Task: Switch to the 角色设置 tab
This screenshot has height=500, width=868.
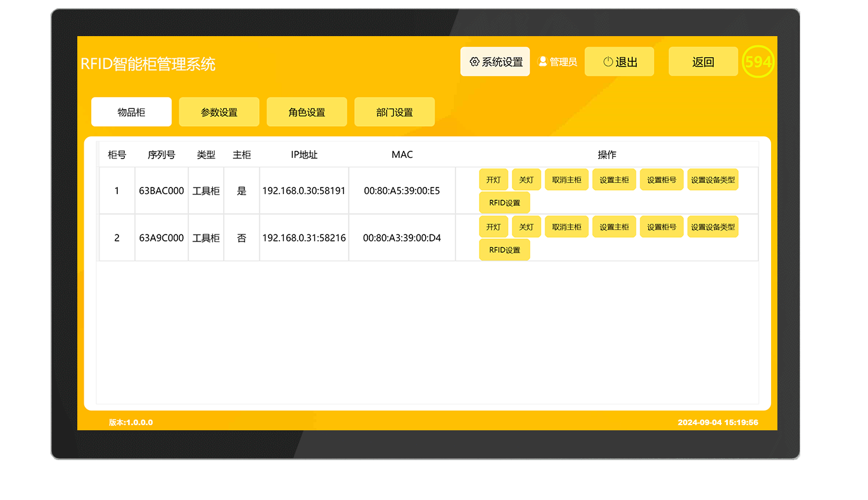Action: point(307,112)
